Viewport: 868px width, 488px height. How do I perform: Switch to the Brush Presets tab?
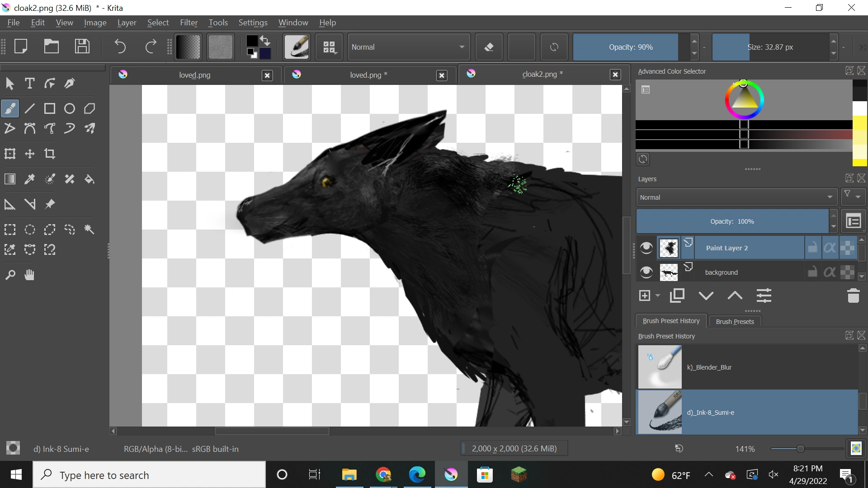735,321
